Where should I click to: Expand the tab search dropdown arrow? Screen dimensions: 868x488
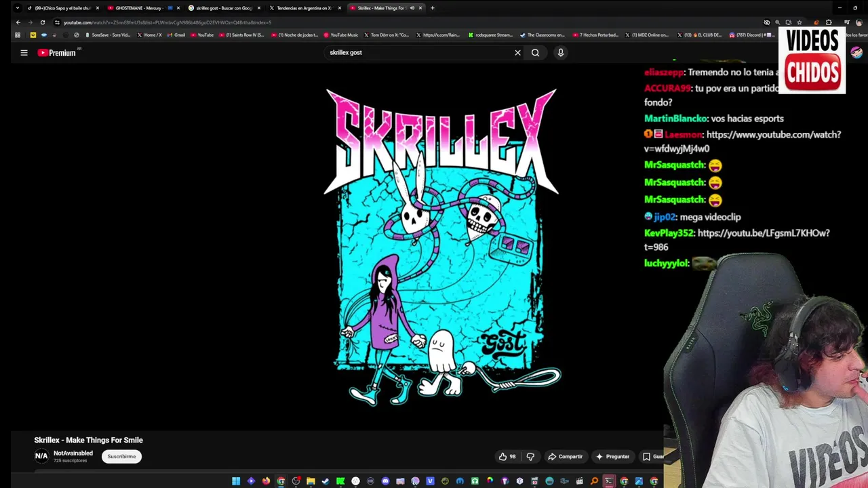[x=18, y=8]
